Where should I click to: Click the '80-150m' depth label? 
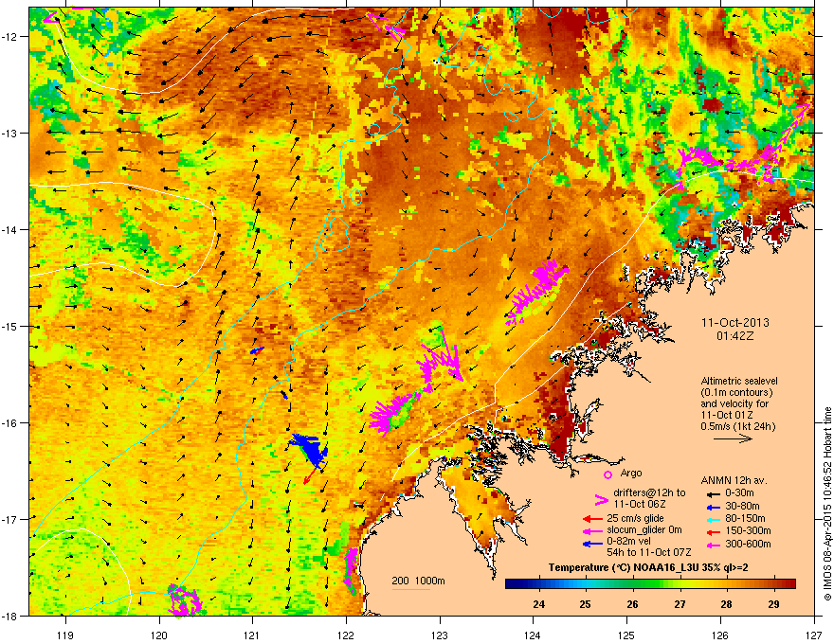pos(745,519)
